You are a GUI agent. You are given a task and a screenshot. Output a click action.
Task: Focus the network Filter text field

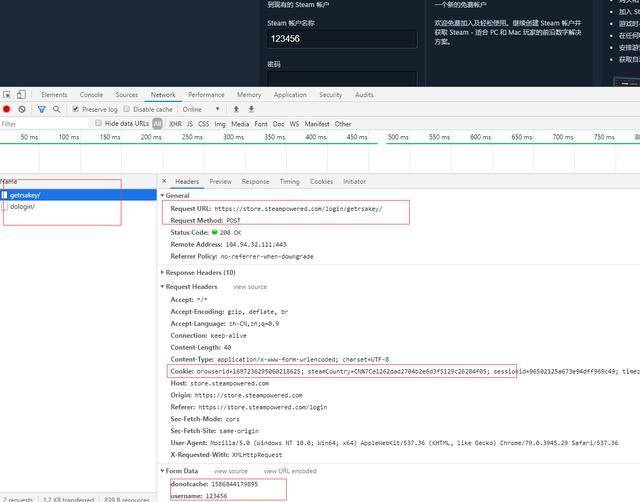(x=44, y=124)
